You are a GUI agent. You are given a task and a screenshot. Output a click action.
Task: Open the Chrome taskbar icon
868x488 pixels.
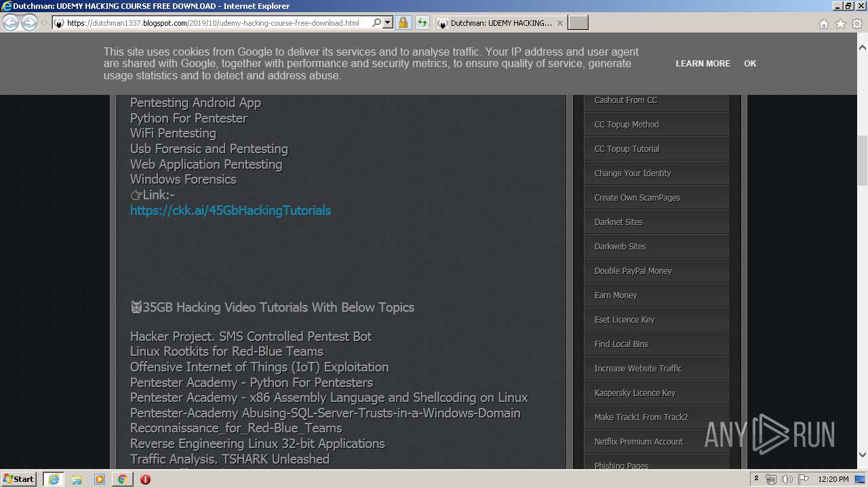pos(122,479)
